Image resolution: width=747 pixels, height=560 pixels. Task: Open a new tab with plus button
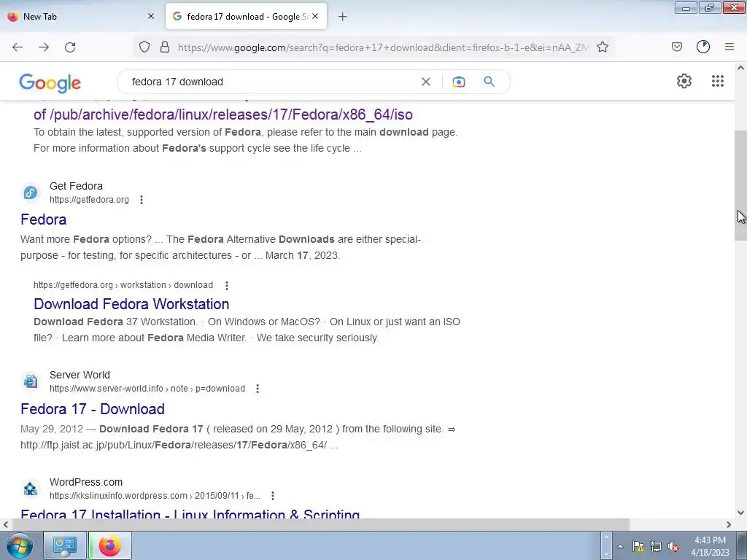coord(343,17)
